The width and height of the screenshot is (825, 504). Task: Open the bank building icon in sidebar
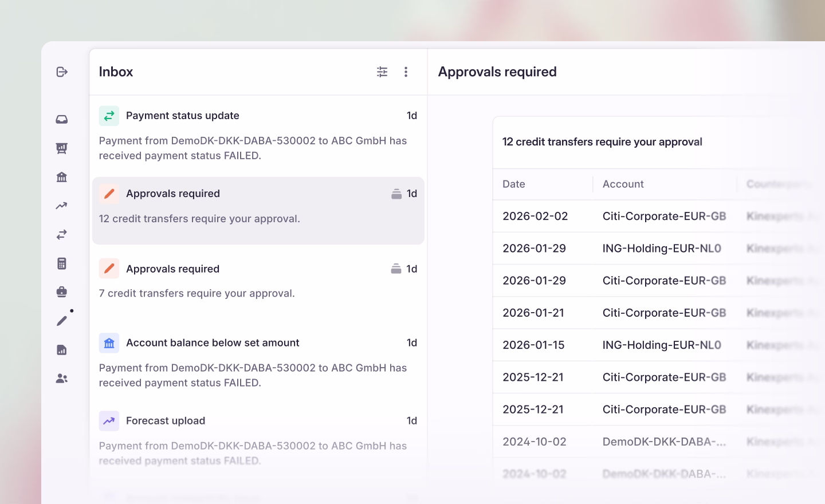(x=62, y=177)
